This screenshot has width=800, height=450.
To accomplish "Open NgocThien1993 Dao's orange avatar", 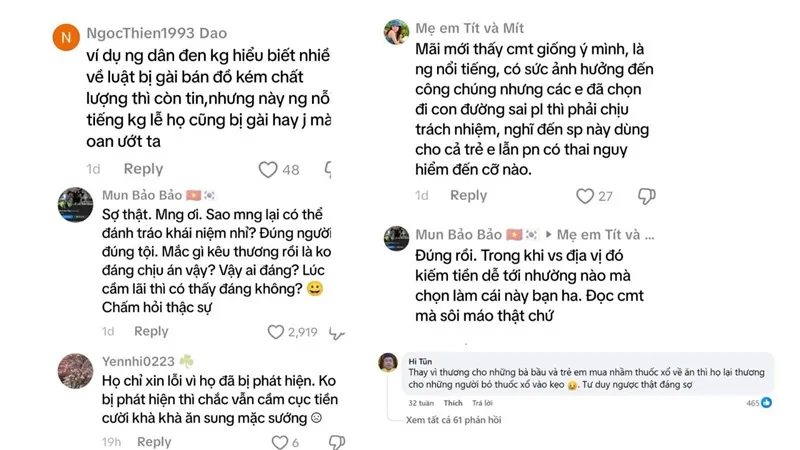I will coord(65,39).
